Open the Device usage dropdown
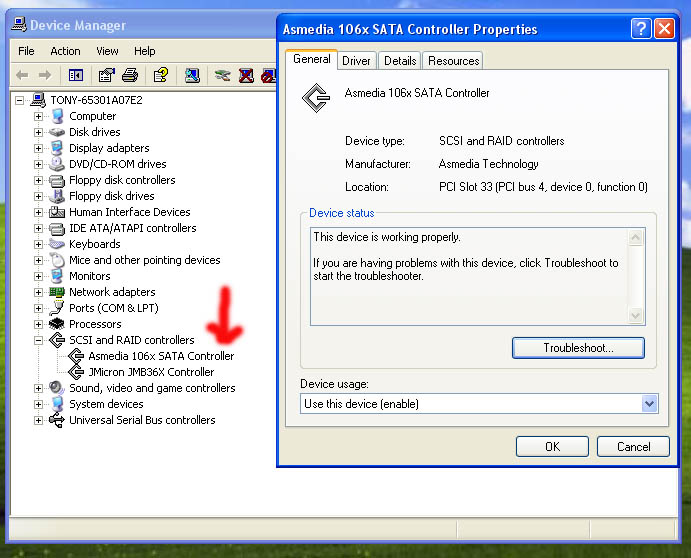 (x=649, y=404)
